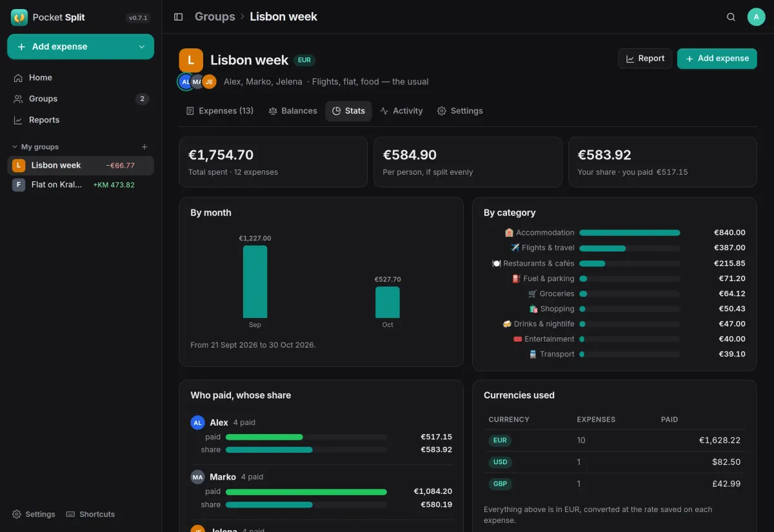Add a new group with plus icon
Image resolution: width=774 pixels, height=532 pixels.
(x=144, y=147)
